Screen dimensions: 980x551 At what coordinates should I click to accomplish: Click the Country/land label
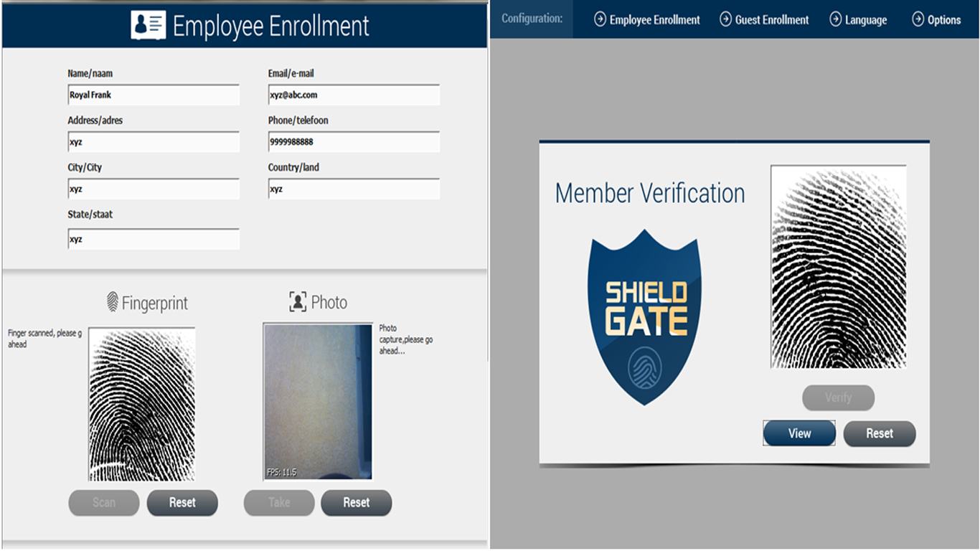point(294,167)
